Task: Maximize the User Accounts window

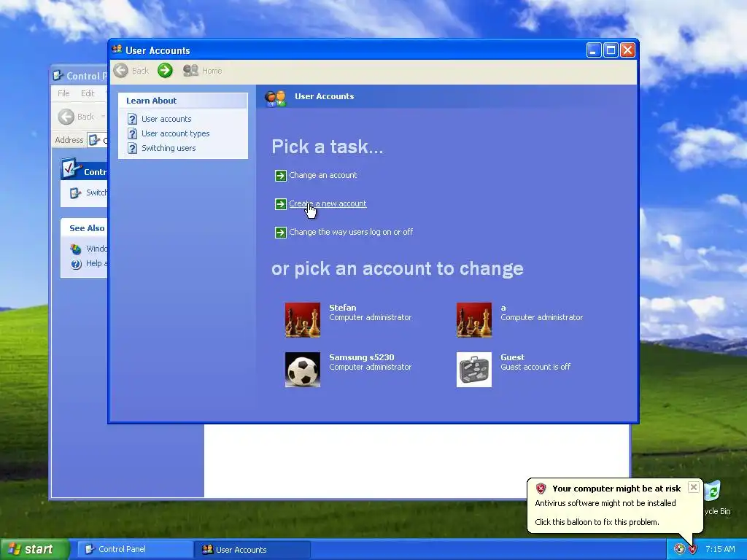Action: [x=611, y=50]
